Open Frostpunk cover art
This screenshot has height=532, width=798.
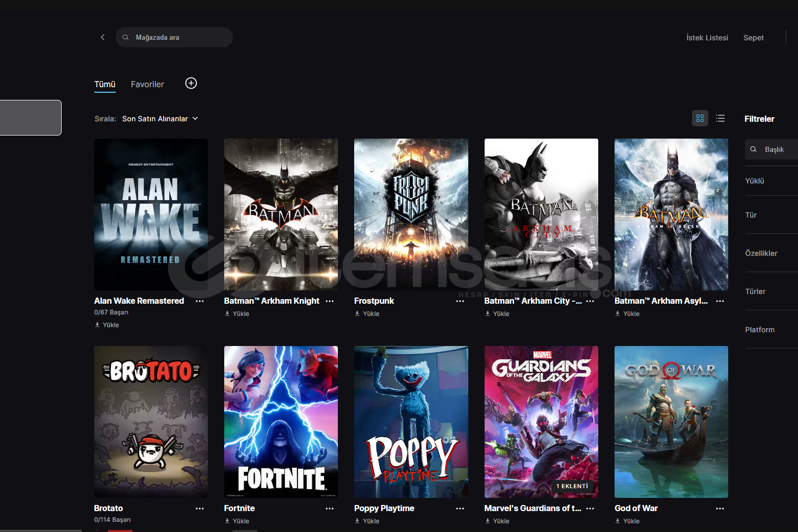point(411,215)
